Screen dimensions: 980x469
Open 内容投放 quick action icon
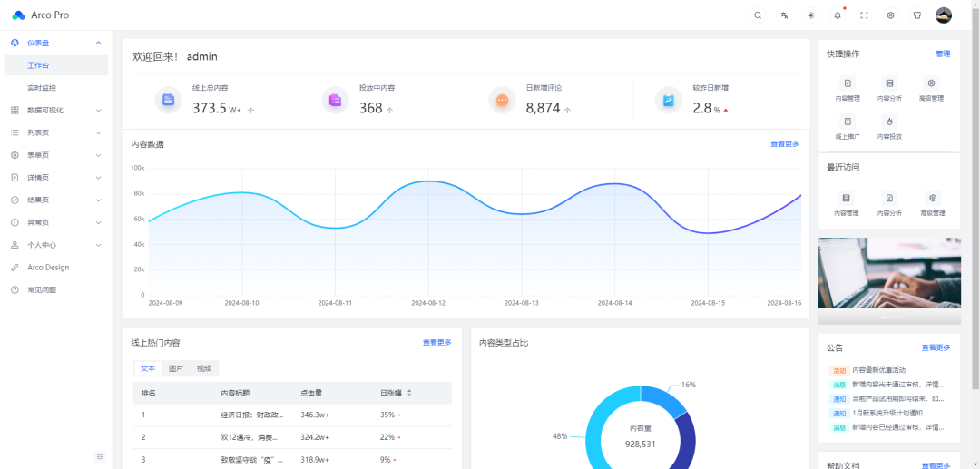click(x=889, y=122)
